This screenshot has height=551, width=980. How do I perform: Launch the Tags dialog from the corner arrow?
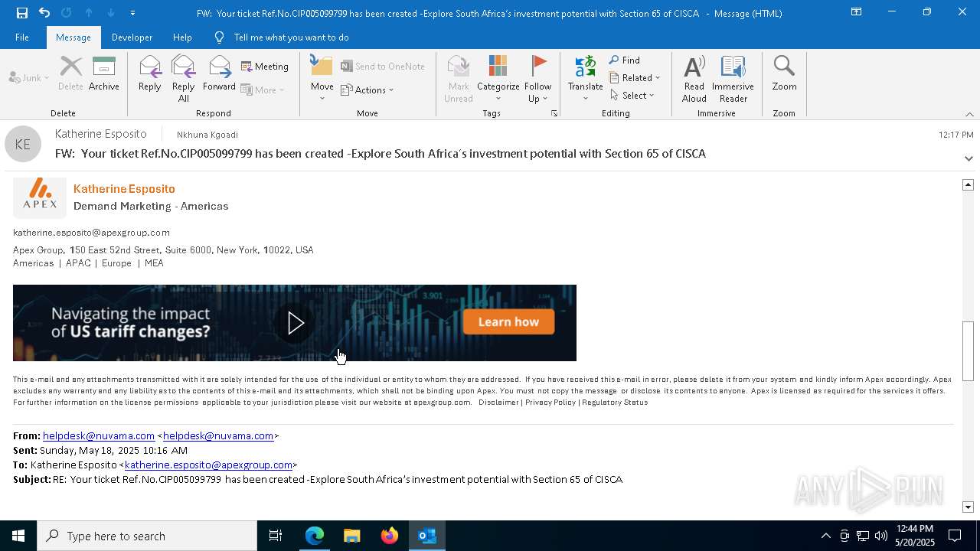[x=554, y=113]
